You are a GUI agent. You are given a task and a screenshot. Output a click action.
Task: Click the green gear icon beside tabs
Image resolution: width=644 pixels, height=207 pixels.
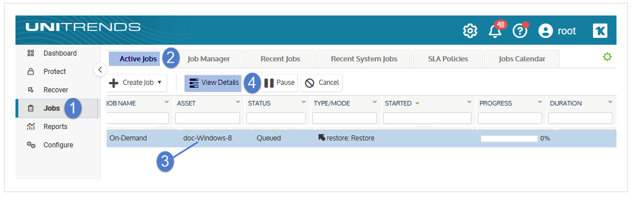pos(607,57)
